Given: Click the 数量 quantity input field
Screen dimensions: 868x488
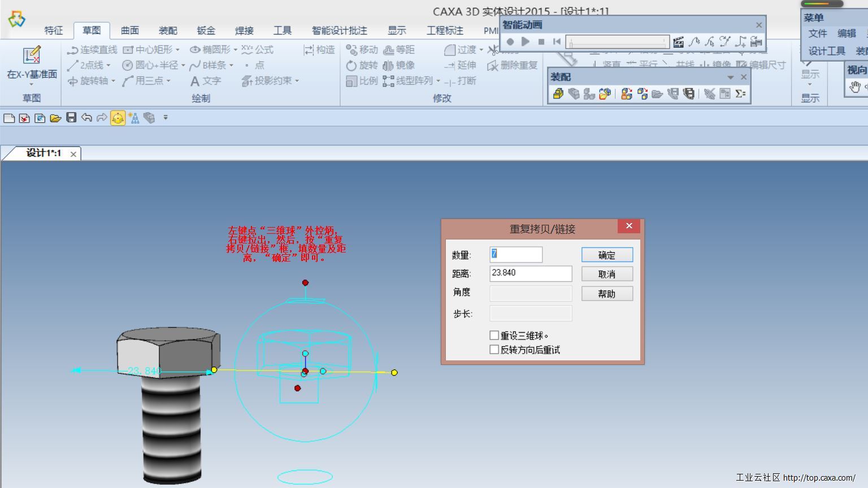Looking at the screenshot, I should click(516, 254).
